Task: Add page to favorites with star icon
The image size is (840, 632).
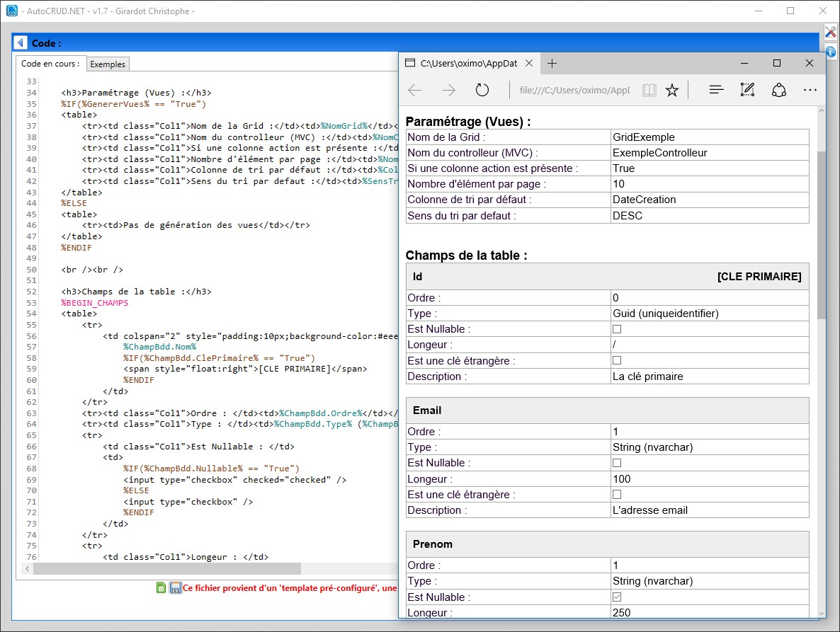Action: coord(671,90)
